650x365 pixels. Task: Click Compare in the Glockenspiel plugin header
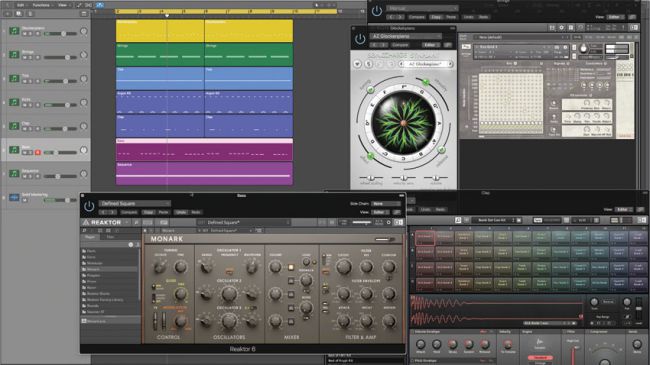400,45
